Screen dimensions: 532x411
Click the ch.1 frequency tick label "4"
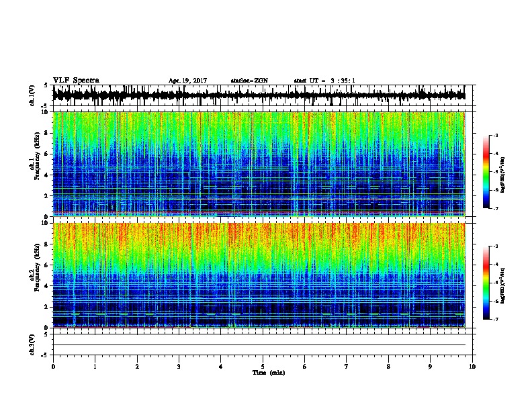(47, 175)
